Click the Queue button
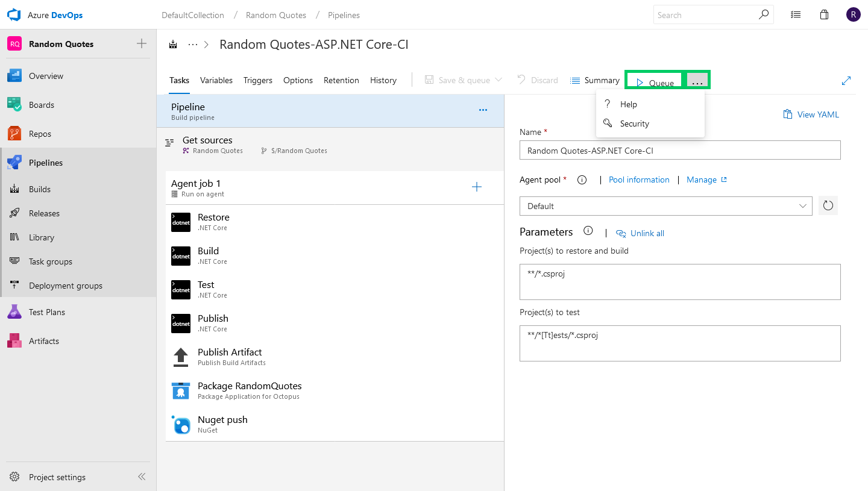This screenshot has height=491, width=868. click(655, 81)
